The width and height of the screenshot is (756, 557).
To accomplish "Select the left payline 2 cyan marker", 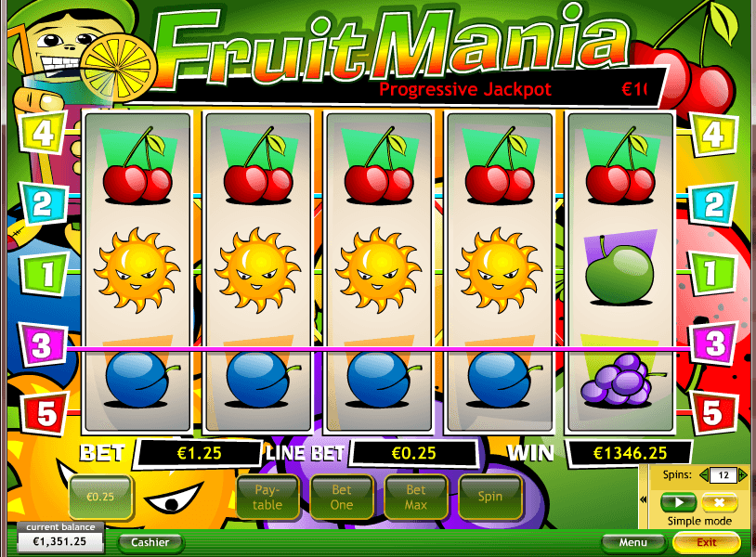I will [x=43, y=203].
